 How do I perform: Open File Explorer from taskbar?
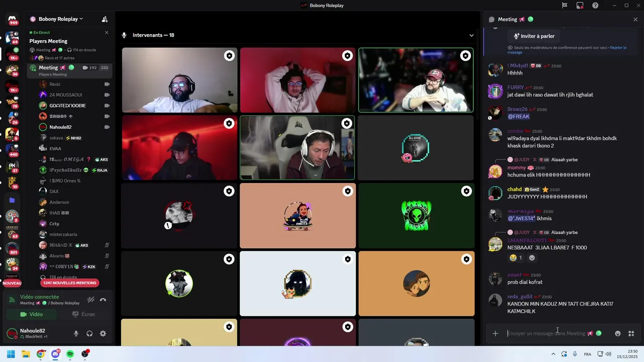point(26,354)
